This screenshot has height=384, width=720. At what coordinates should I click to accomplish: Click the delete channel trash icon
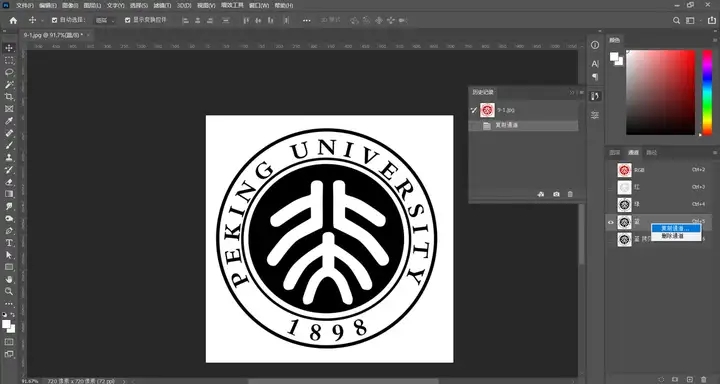click(x=703, y=379)
